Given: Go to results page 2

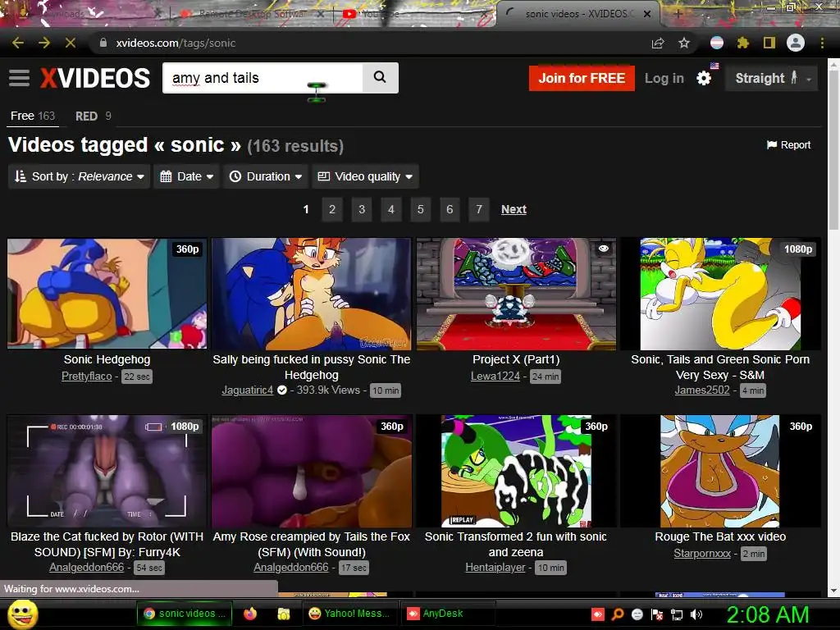Looking at the screenshot, I should pos(332,209).
